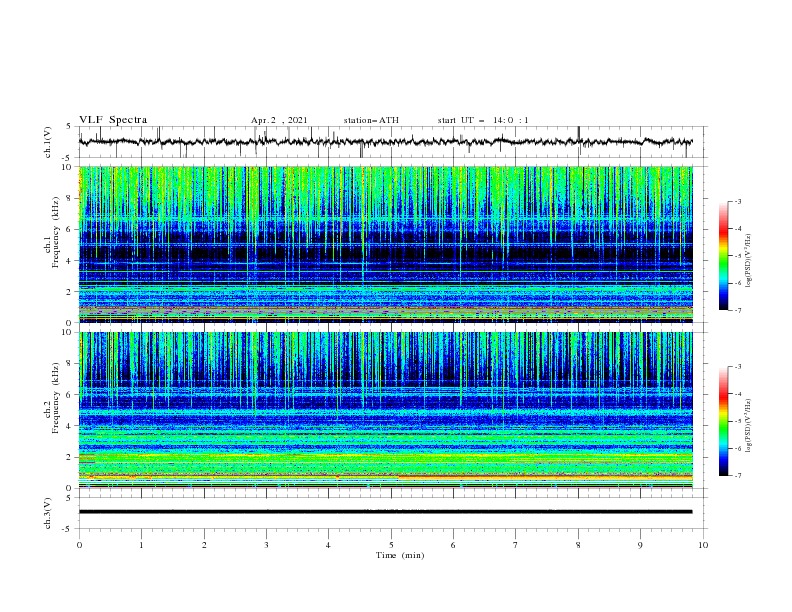792x612 pixels.
Task: Select the "Time (min)" axis title
Action: coord(400,555)
